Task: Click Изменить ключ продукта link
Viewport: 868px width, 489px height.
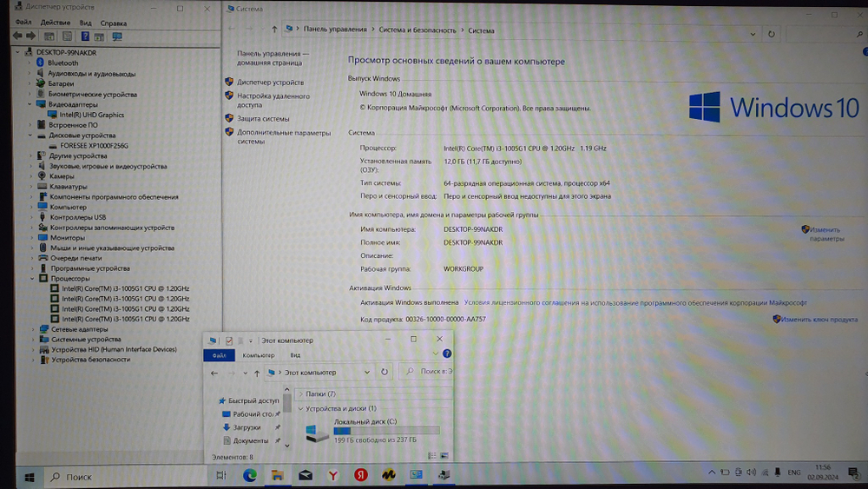Action: [819, 320]
